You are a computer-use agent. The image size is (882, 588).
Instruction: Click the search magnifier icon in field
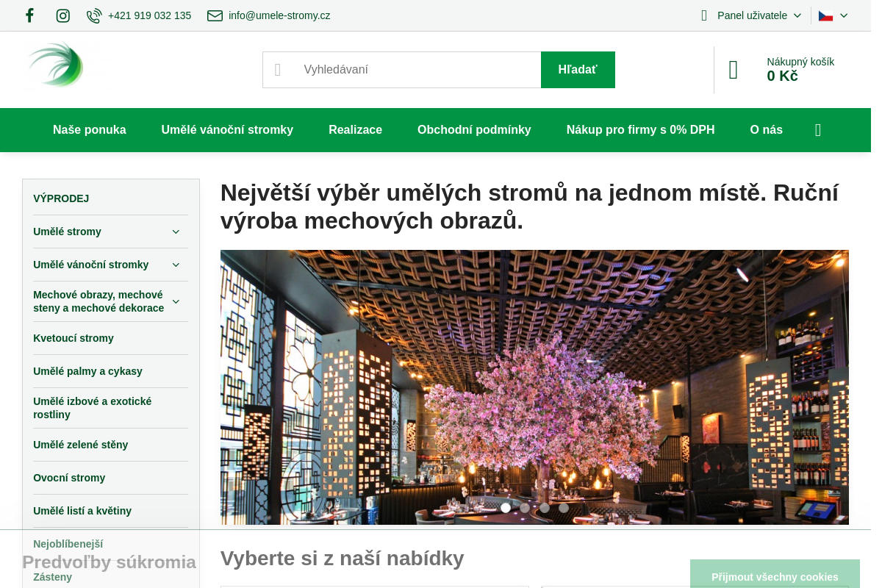(278, 70)
